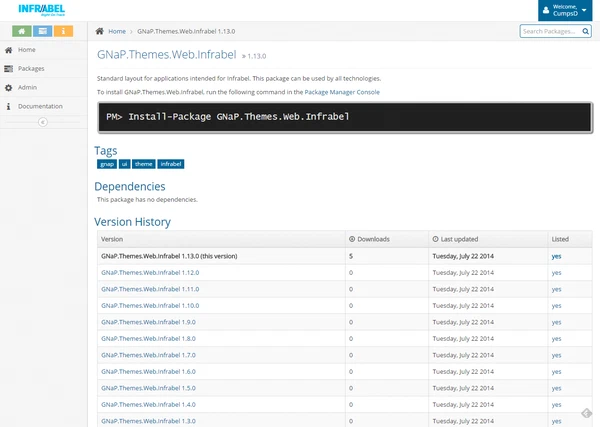Collapse the sidebar with the arrow toggle
Image resolution: width=600 pixels, height=427 pixels.
[x=43, y=122]
